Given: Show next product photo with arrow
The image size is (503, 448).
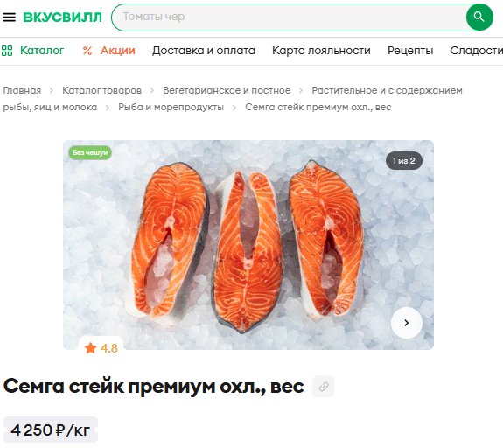Looking at the screenshot, I should (407, 323).
